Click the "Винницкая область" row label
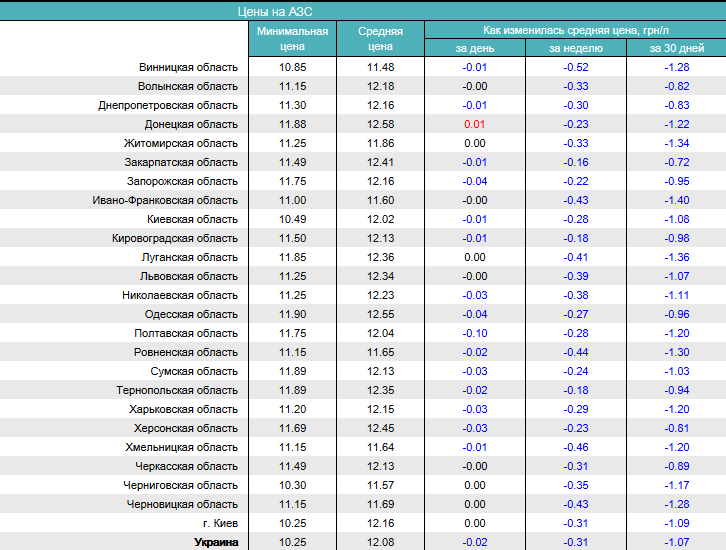 pos(188,67)
